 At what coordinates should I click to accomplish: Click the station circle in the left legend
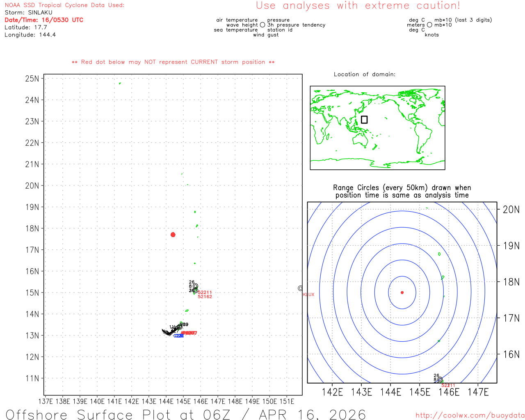[262, 25]
